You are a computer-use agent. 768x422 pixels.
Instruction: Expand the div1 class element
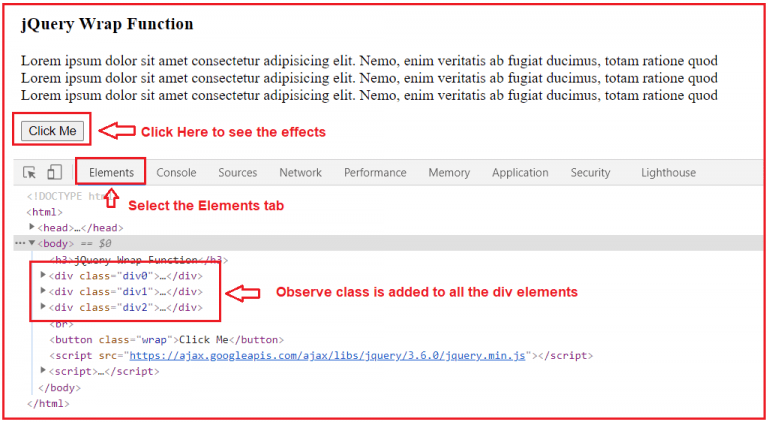[x=43, y=291]
